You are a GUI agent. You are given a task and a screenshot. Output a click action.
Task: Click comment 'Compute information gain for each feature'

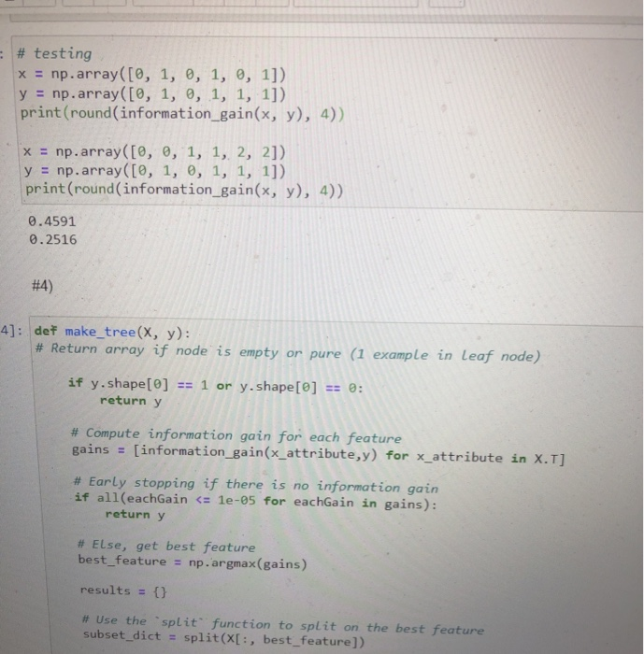point(236,436)
